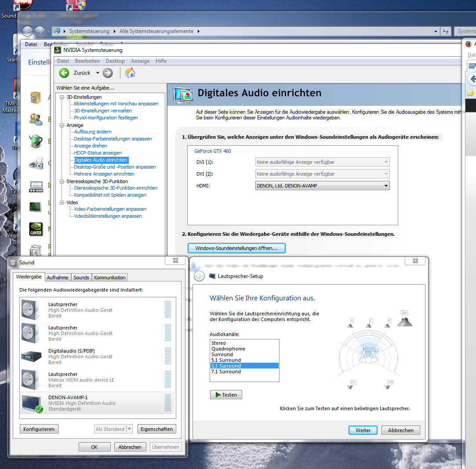Open the Datei menu in NVIDIA Systemsteuerung

pos(63,61)
